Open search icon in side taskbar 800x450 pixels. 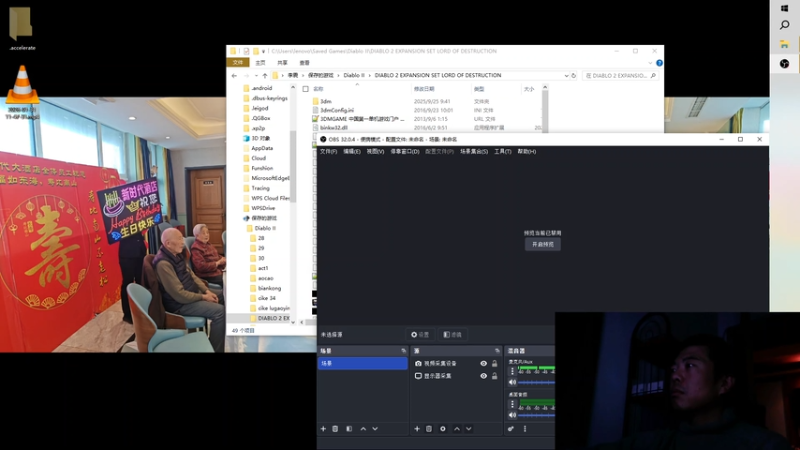pos(785,25)
